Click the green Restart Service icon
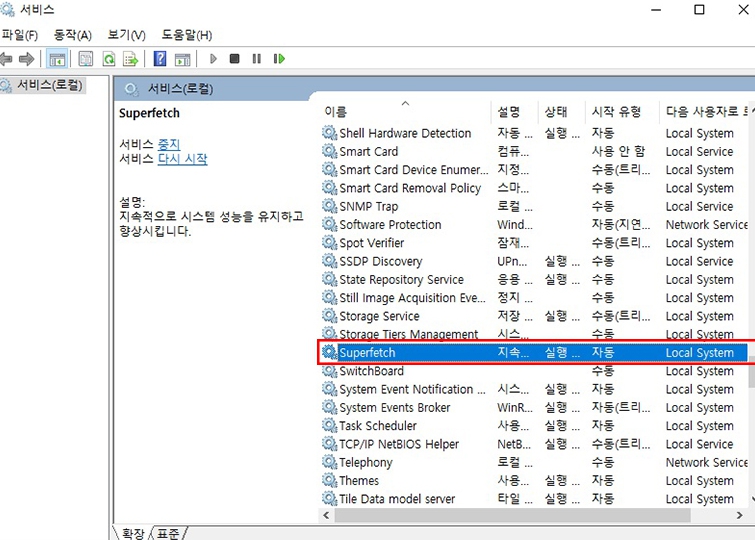The width and height of the screenshot is (755, 540). point(280,59)
